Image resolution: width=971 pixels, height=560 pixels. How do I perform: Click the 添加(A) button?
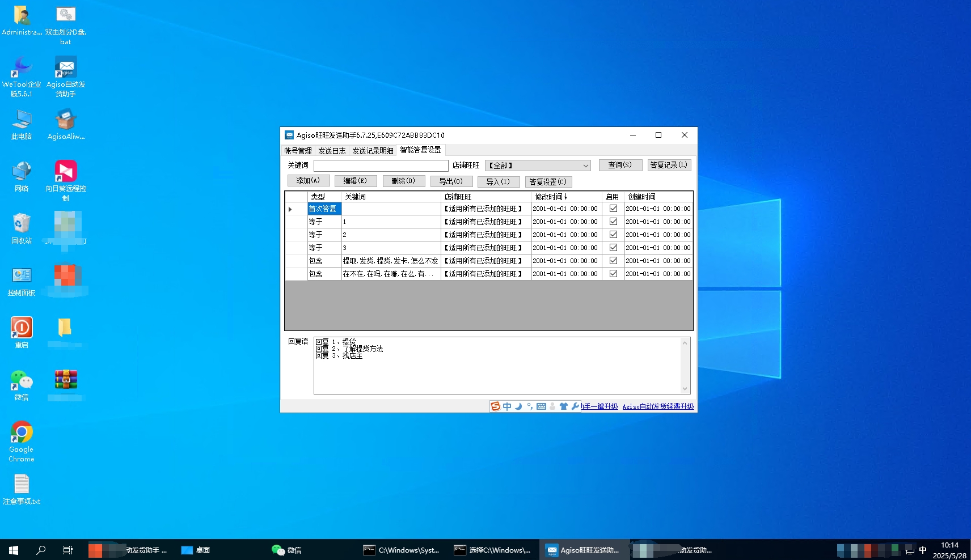click(x=309, y=181)
